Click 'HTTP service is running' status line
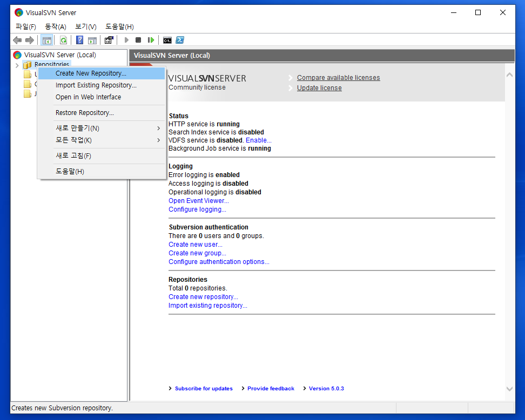Image resolution: width=525 pixels, height=420 pixels. point(204,124)
